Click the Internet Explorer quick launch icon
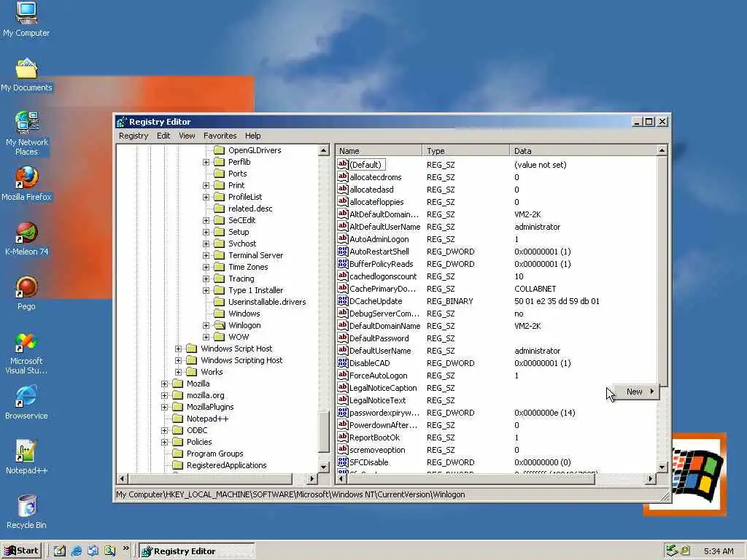Viewport: 747px width, 560px height. click(x=76, y=551)
